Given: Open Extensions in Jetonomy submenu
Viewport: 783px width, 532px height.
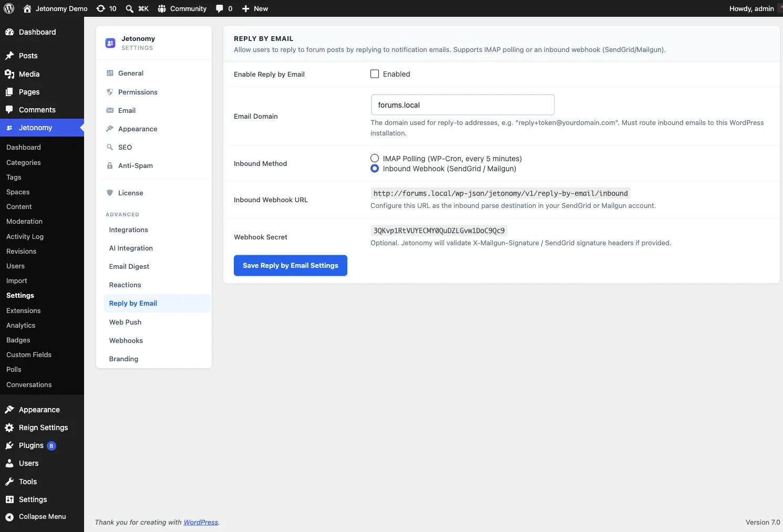Looking at the screenshot, I should point(24,311).
